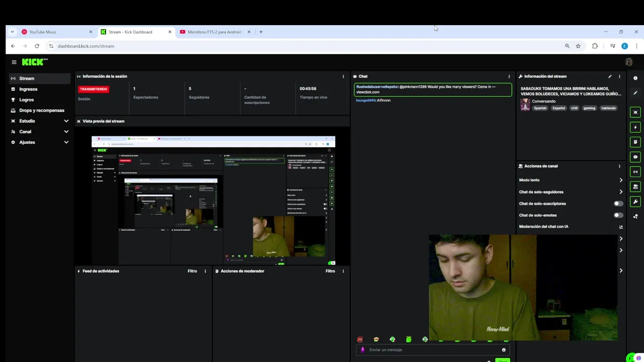Open Feed de actividades three-dot menu
The image size is (644, 362).
(x=205, y=271)
